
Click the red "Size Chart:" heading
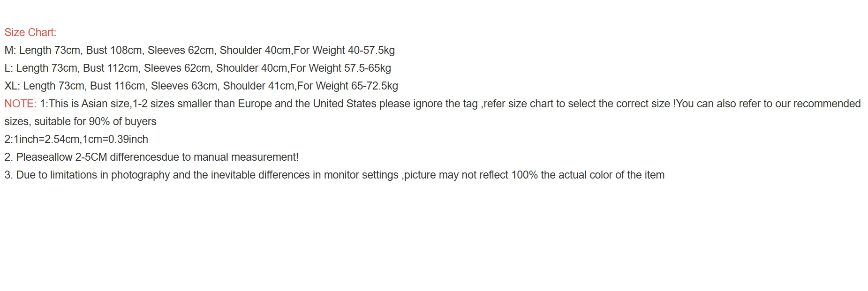tap(30, 32)
